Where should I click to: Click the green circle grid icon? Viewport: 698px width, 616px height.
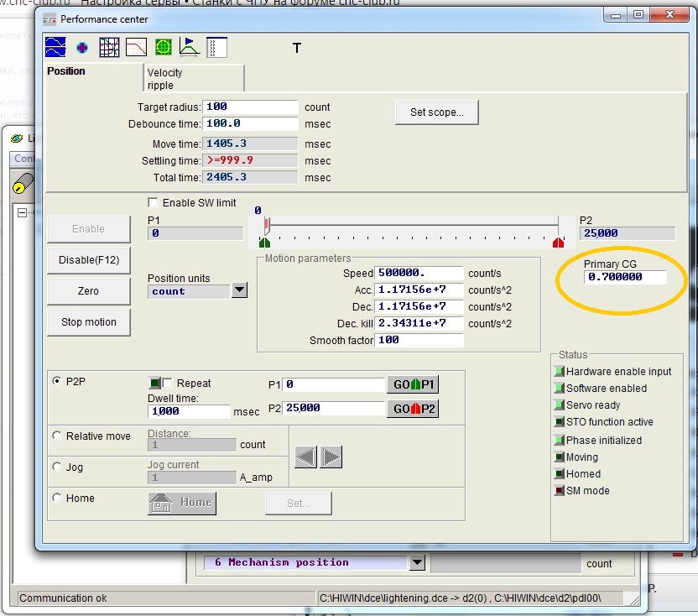164,47
